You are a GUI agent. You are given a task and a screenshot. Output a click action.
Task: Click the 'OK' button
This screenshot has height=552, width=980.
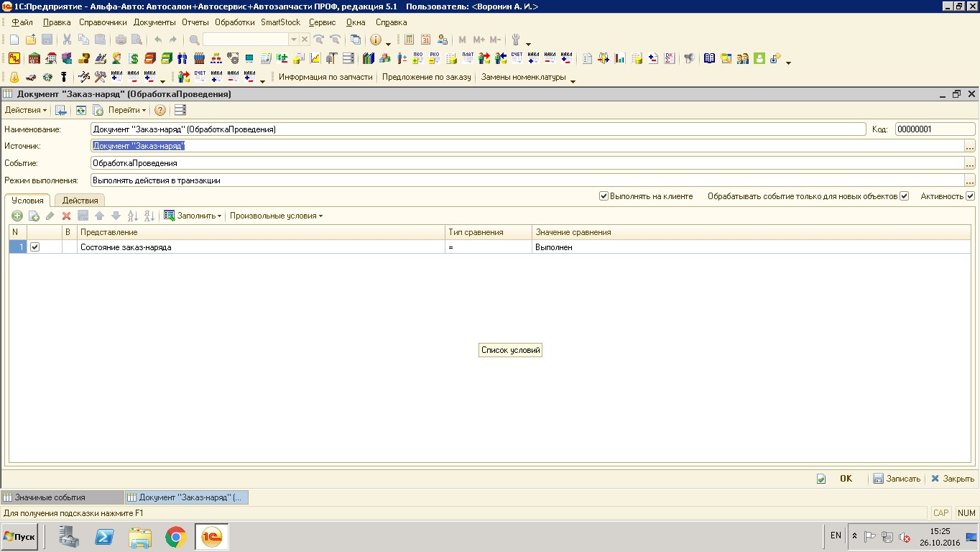click(x=846, y=479)
